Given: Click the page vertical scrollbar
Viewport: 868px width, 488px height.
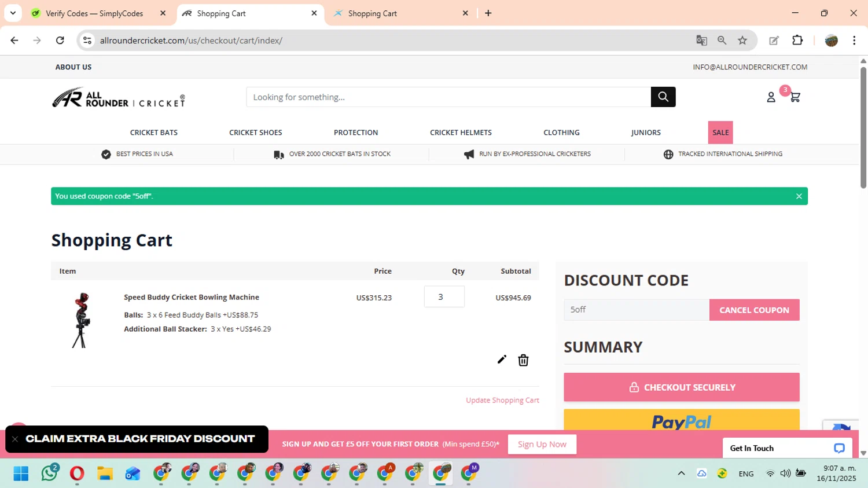Looking at the screenshot, I should pyautogui.click(x=863, y=127).
